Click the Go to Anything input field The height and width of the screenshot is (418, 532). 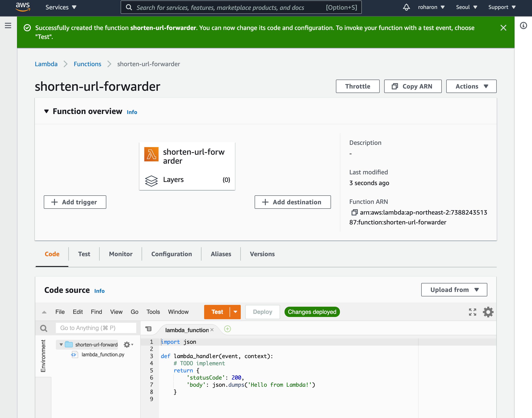(x=96, y=328)
